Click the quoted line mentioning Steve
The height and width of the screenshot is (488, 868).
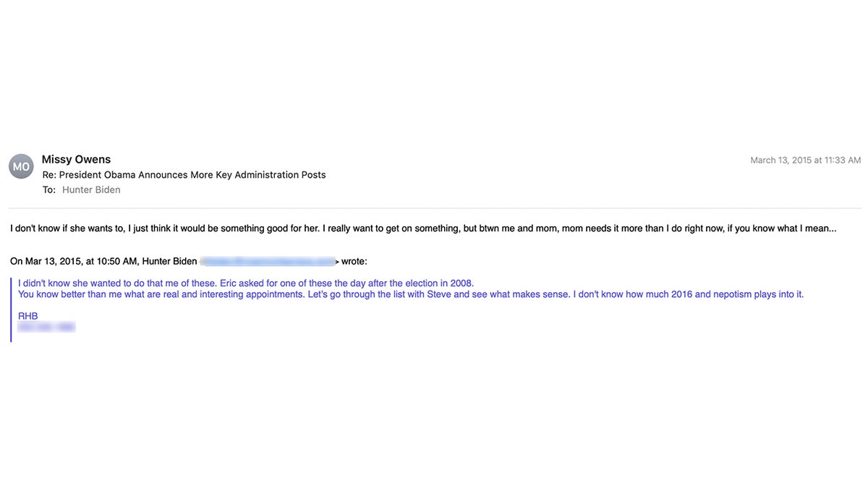pyautogui.click(x=411, y=294)
